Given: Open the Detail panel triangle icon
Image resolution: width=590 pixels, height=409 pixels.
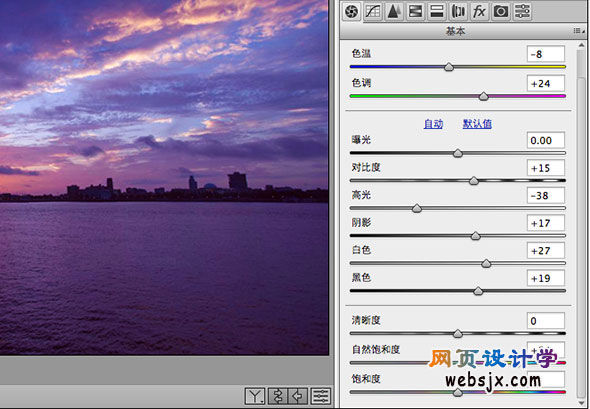Looking at the screenshot, I should coord(394,12).
